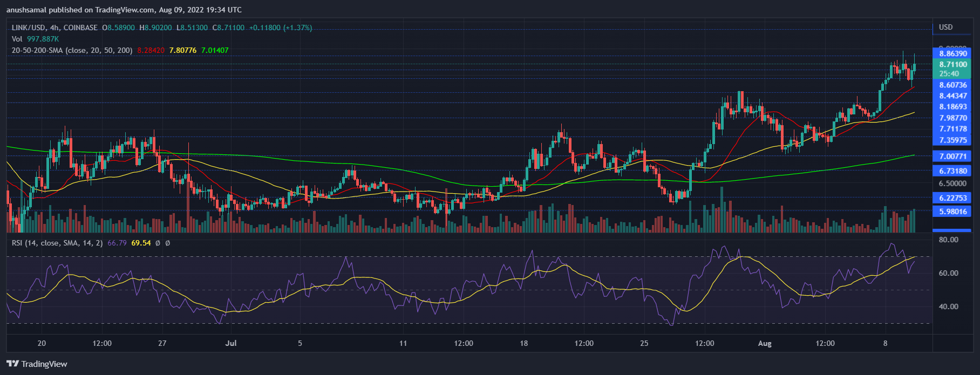
Task: Click the yellow RSI SMA value 69.54
Action: (x=141, y=243)
